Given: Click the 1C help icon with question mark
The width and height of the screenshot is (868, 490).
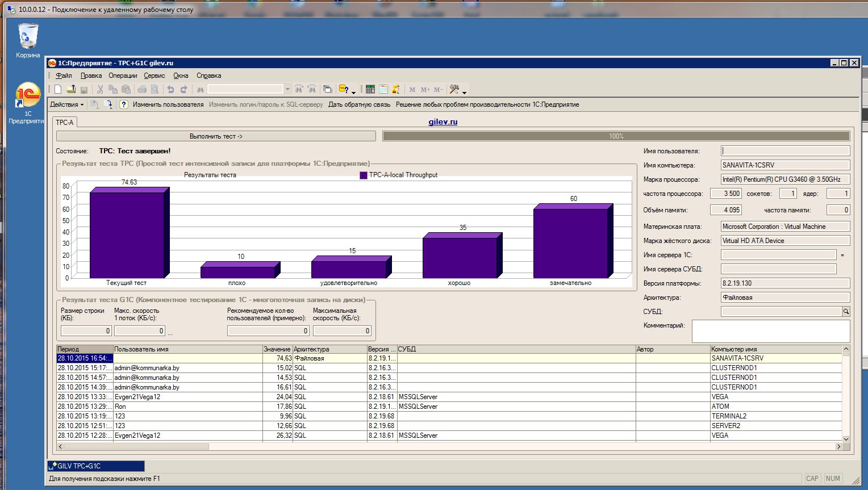Looking at the screenshot, I should click(344, 89).
